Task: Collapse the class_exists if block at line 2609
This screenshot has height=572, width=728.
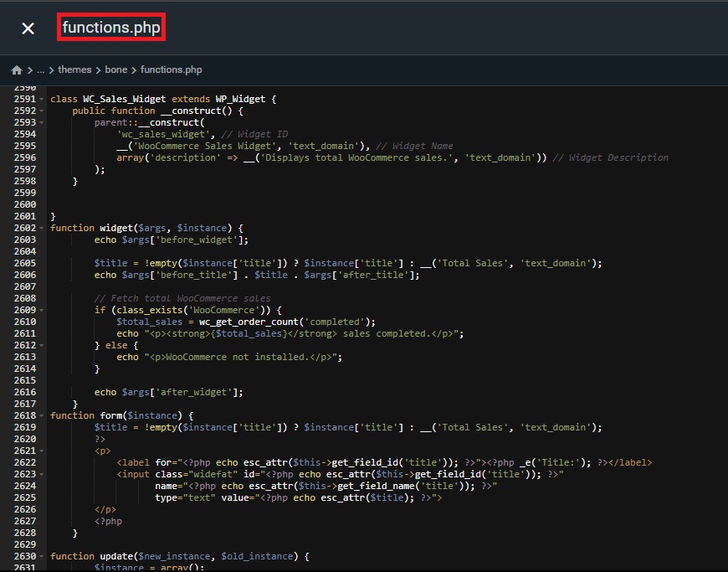Action: pos(42,310)
